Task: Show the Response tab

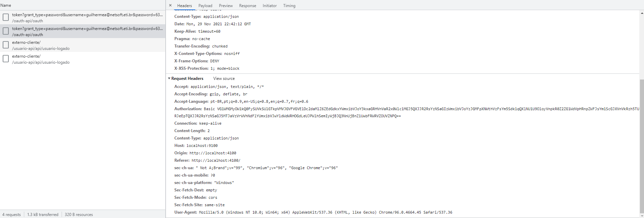Action: [x=247, y=6]
